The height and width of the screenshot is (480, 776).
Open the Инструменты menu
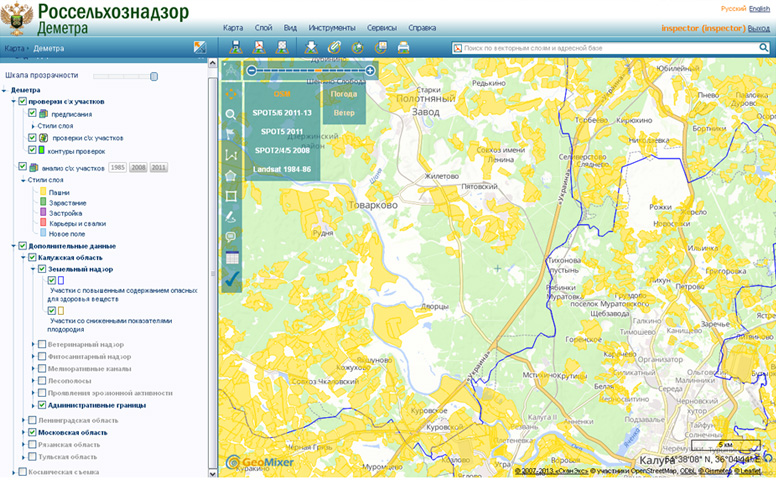332,28
